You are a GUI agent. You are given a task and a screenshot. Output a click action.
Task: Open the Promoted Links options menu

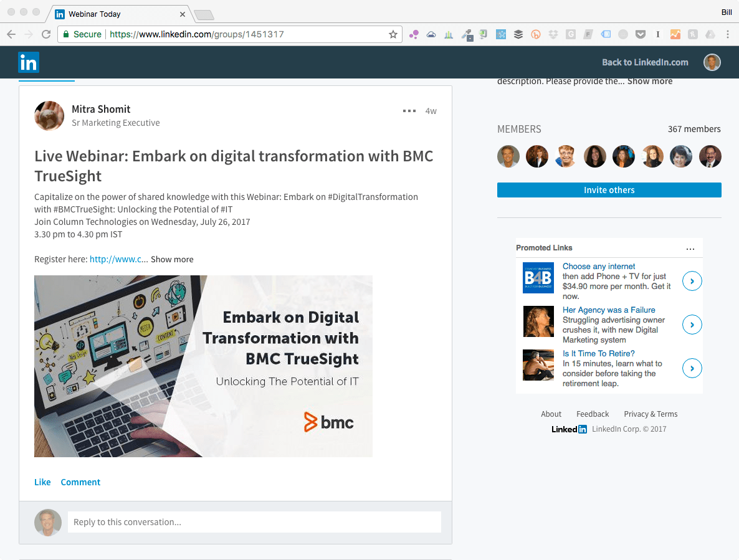(x=690, y=248)
